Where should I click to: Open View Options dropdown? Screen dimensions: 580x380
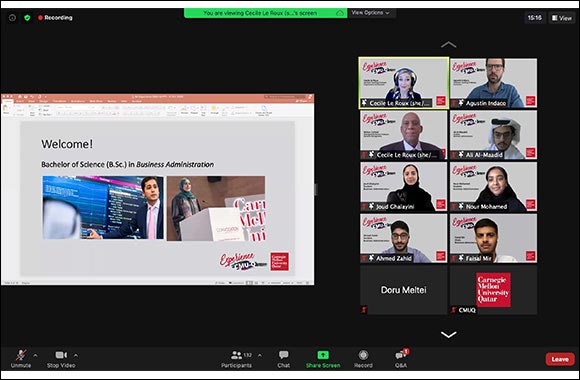click(371, 13)
